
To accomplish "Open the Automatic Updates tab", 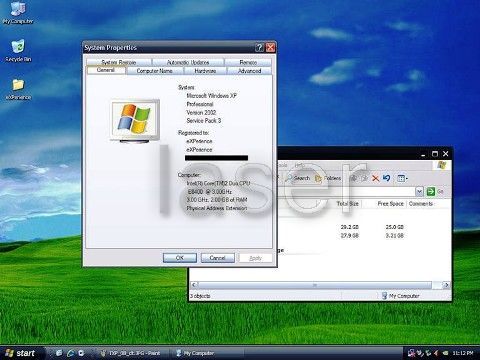I will pyautogui.click(x=188, y=62).
